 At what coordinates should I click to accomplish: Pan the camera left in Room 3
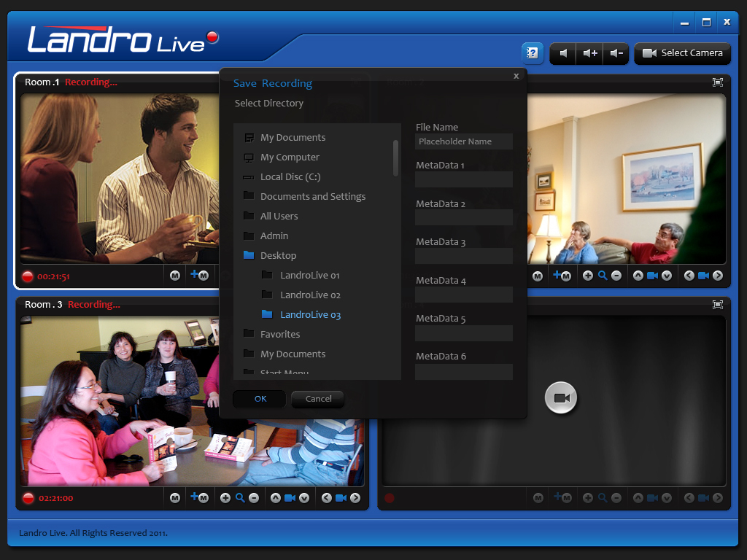(x=326, y=498)
